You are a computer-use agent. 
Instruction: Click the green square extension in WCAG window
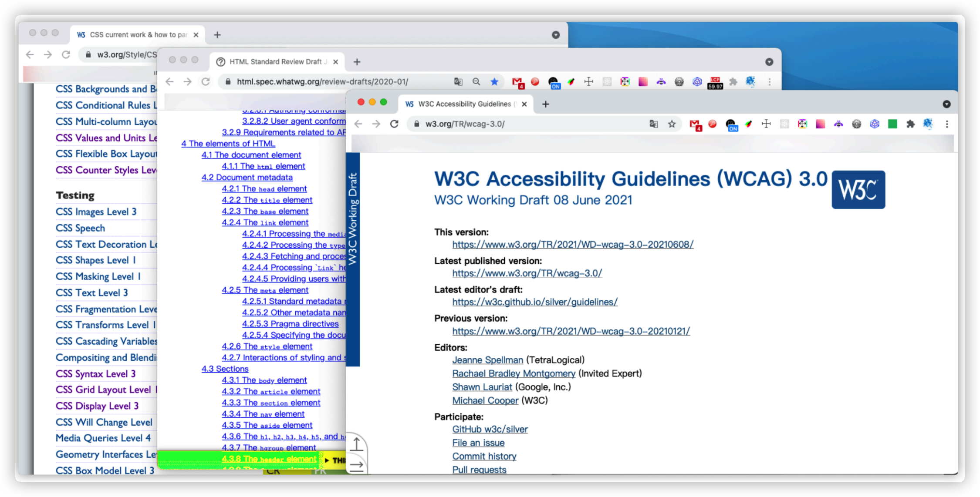pos(892,124)
